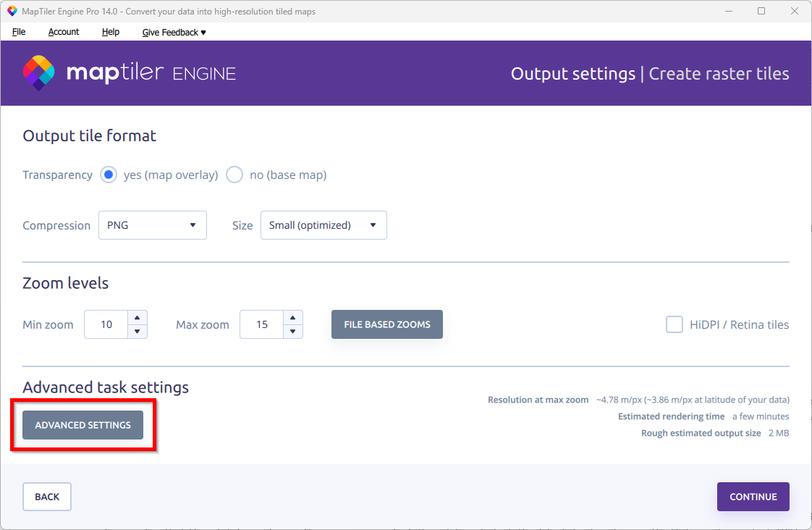The image size is (812, 530).
Task: Enable HiDPI / Retina tiles checkbox
Action: (674, 324)
